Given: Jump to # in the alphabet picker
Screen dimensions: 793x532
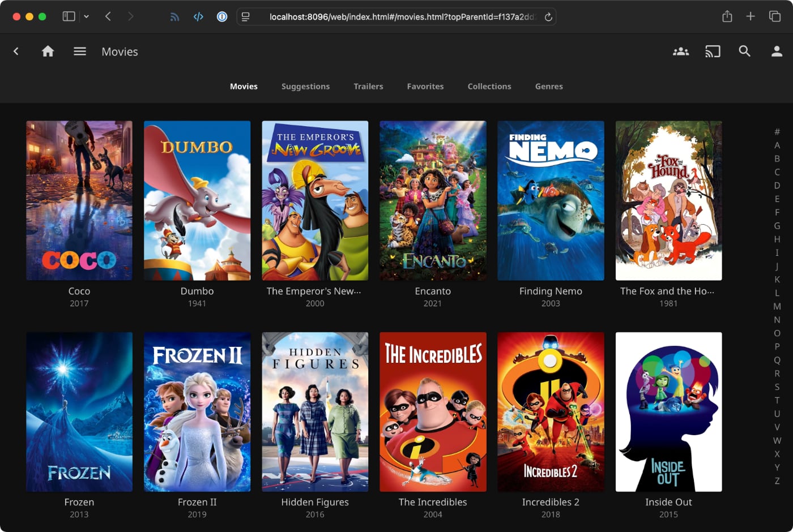Looking at the screenshot, I should 777,132.
